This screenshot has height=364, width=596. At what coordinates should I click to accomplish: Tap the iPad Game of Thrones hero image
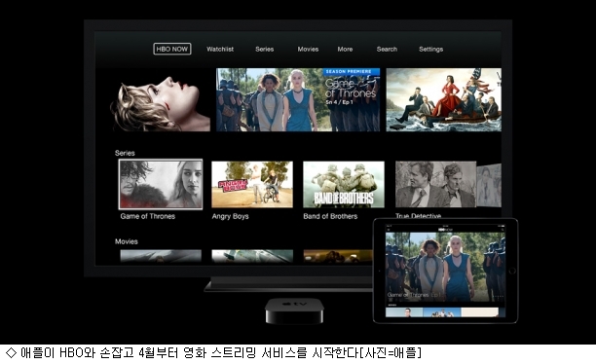click(445, 267)
